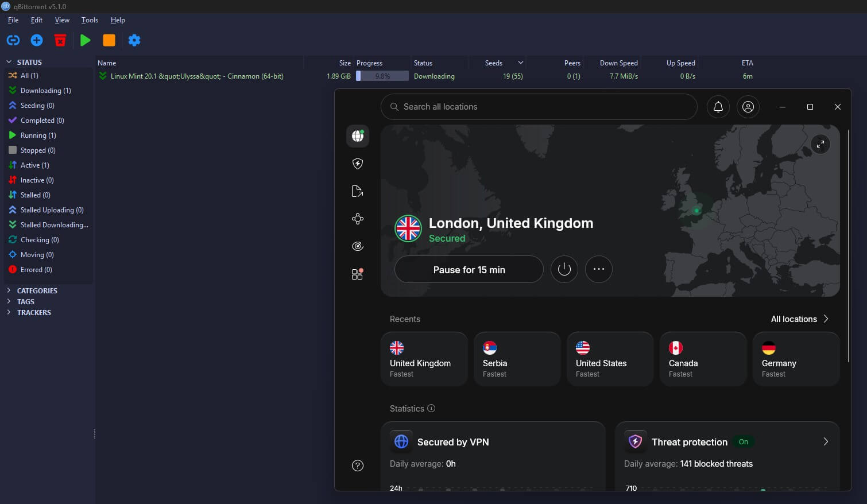
Task: Click the Add torrent link toolbar icon
Action: [13, 40]
